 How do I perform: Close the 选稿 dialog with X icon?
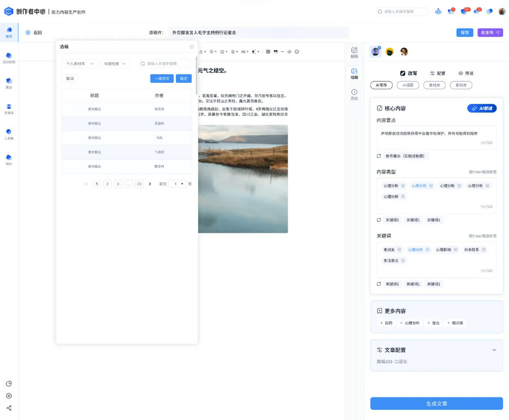point(192,47)
